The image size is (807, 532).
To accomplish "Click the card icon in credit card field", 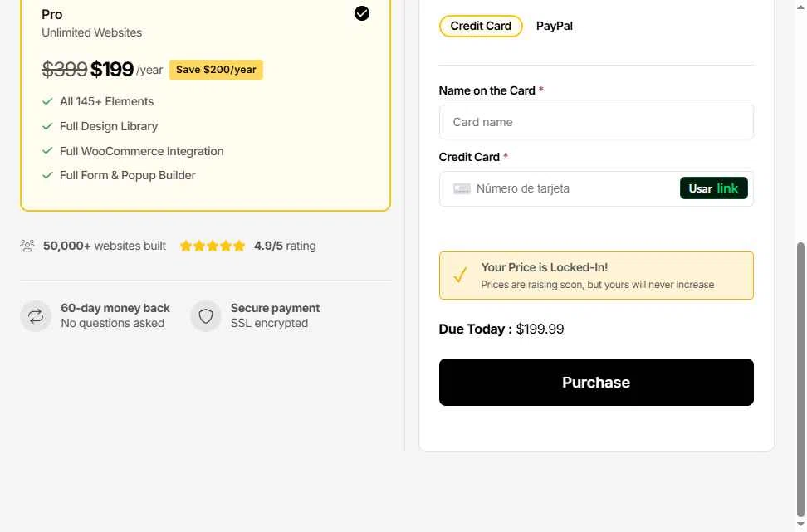I will click(x=462, y=189).
